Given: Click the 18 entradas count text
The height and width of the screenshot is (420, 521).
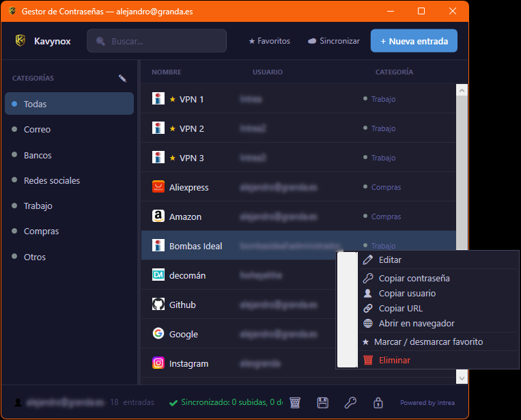Looking at the screenshot, I should click(132, 402).
